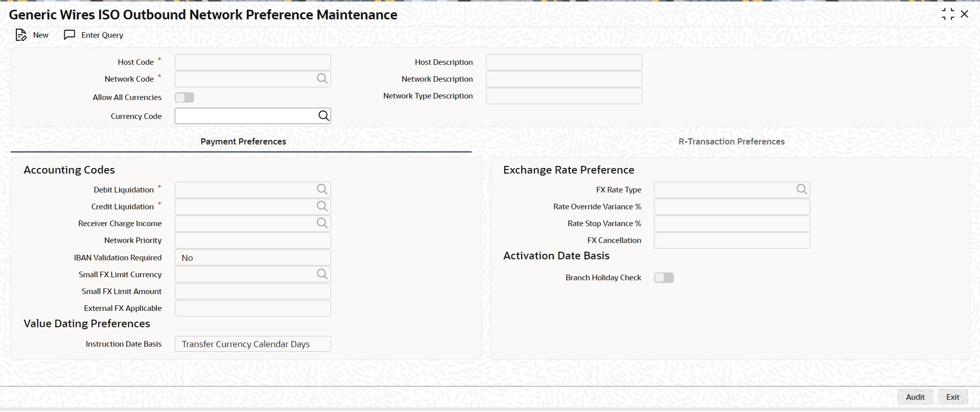Open the IBAN Validation Required dropdown
Screen dimensions: 980x412
point(253,257)
